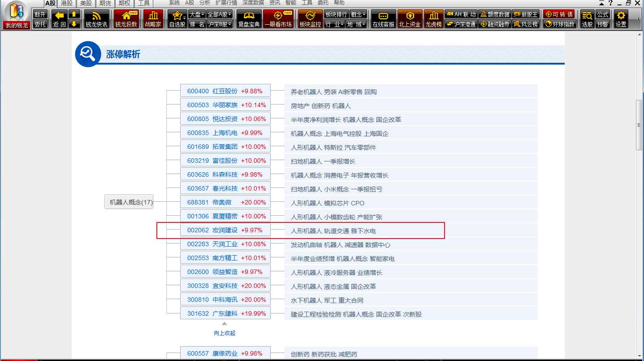This screenshot has height=361, width=644.
Task: Open 自选股 star icon
Action: point(177,19)
